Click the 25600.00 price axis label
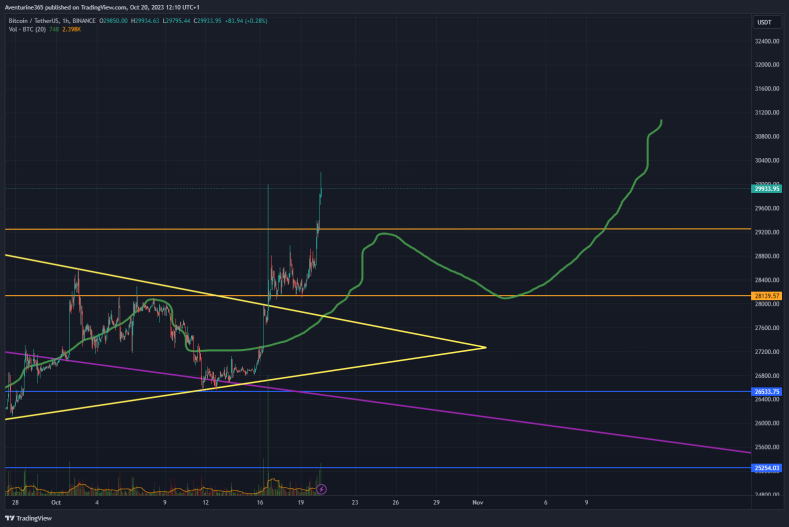This screenshot has height=527, width=789. coord(767,447)
